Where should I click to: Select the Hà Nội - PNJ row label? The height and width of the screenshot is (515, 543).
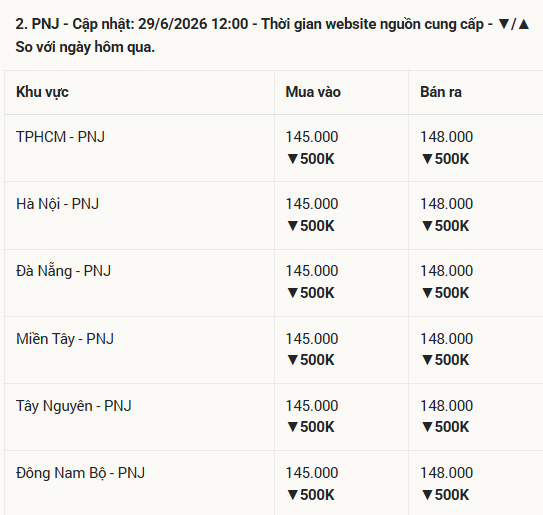57,204
